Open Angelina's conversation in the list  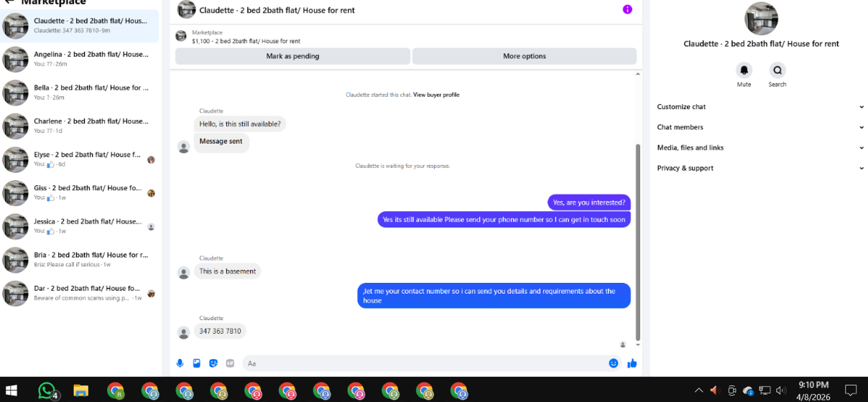point(80,59)
